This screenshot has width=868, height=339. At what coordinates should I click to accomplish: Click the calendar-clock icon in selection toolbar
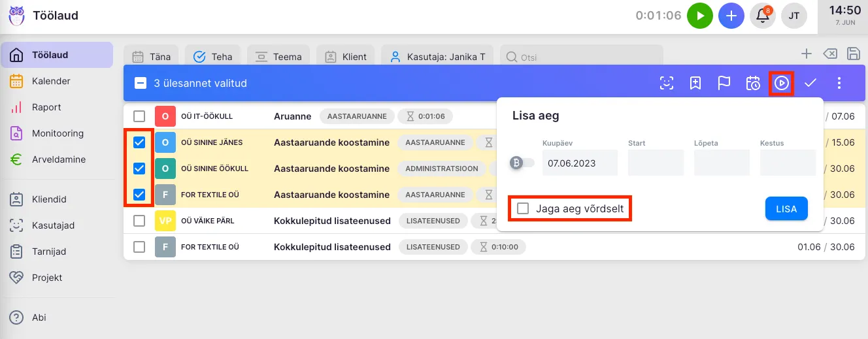point(753,83)
